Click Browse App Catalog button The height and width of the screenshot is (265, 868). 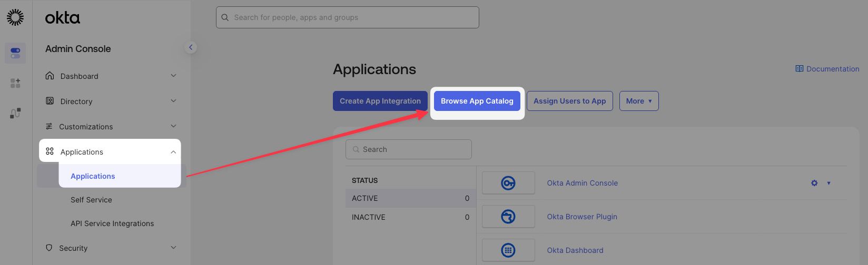pos(477,101)
